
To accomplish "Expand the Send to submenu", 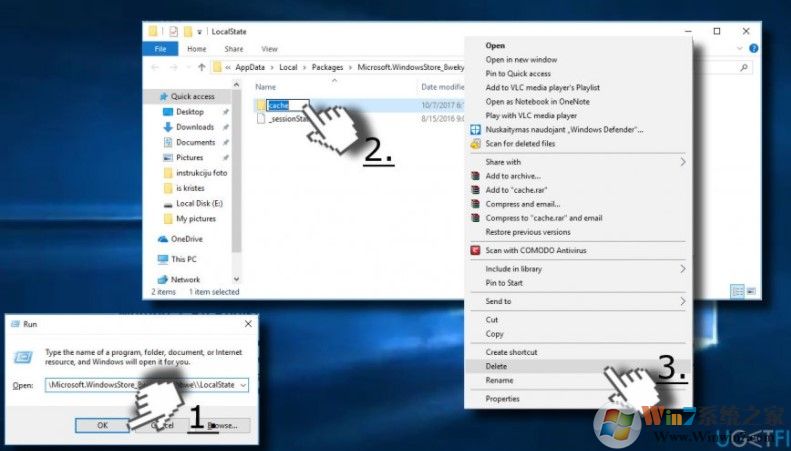I will coord(578,301).
